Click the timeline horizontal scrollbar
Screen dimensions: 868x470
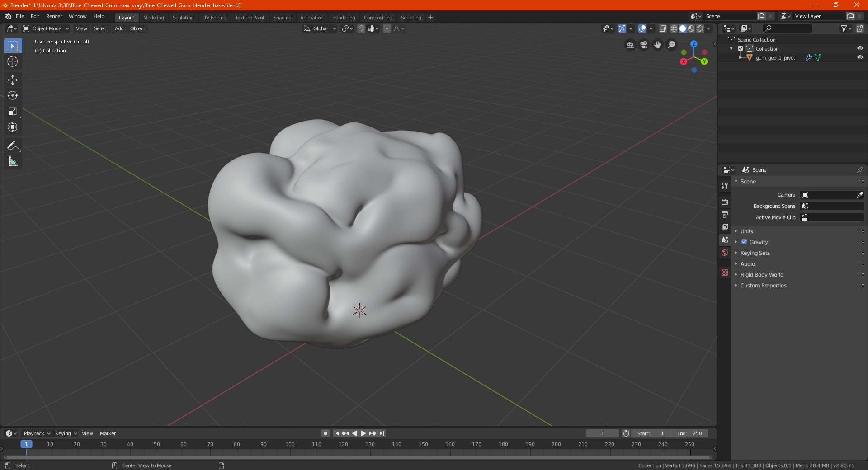pyautogui.click(x=357, y=457)
